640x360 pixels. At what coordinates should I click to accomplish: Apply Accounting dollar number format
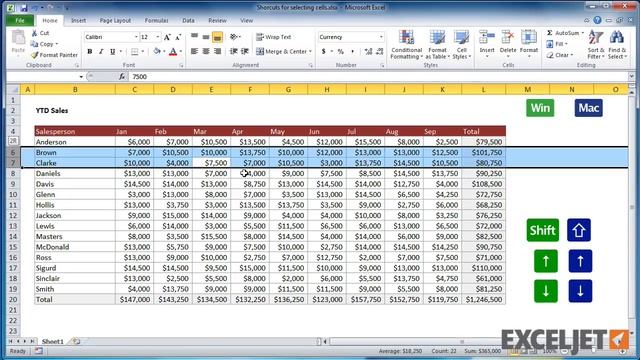click(324, 51)
